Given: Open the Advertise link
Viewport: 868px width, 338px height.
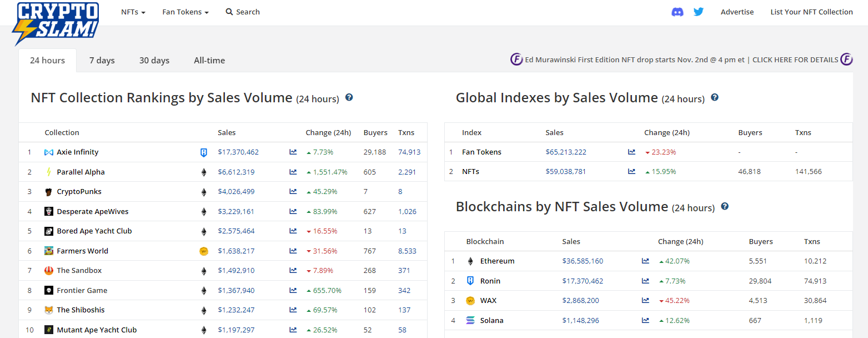Looking at the screenshot, I should click(737, 12).
